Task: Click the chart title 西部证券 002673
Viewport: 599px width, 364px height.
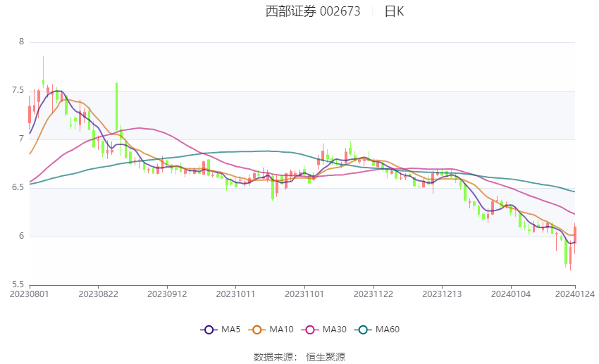Action: pyautogui.click(x=313, y=11)
